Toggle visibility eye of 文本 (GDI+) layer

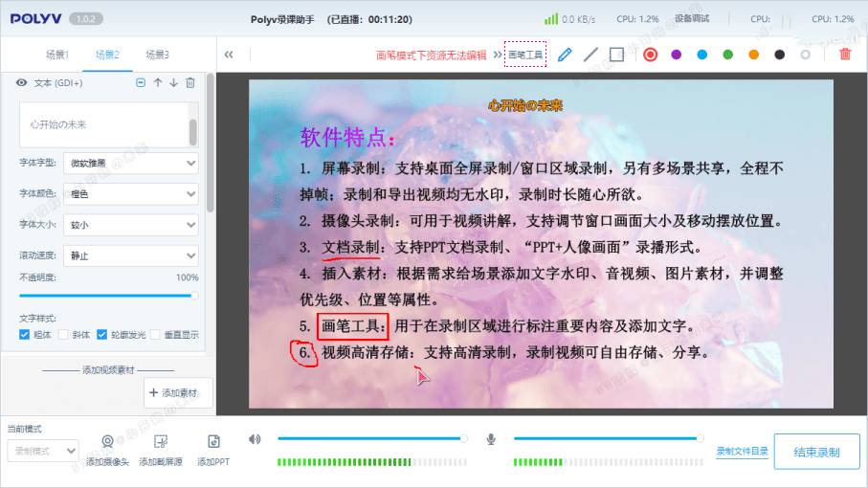21,83
